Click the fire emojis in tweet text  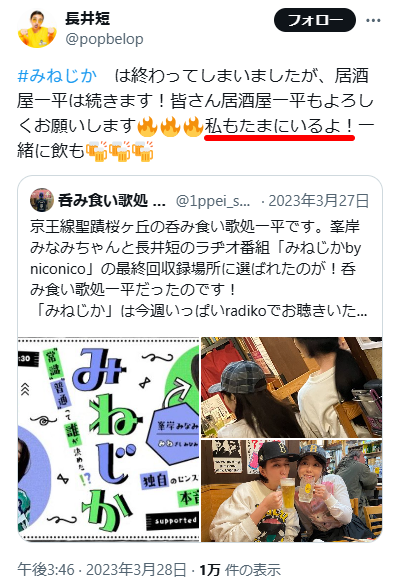click(171, 126)
